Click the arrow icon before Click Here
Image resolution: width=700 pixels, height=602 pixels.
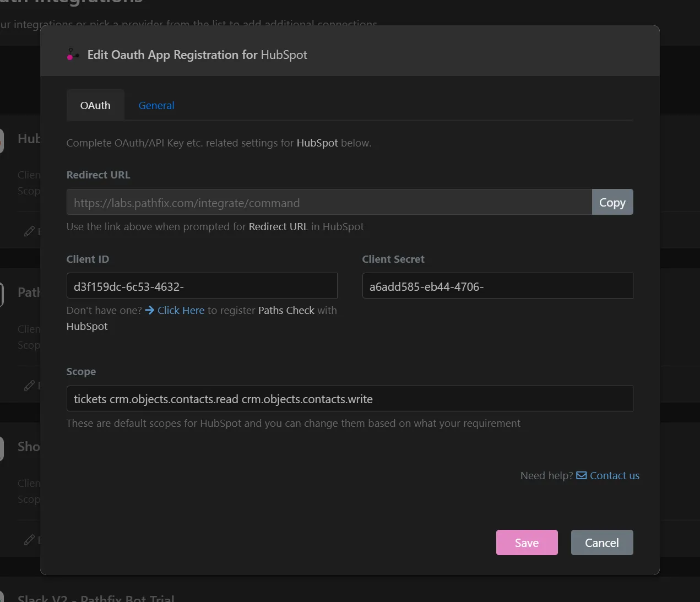[150, 310]
